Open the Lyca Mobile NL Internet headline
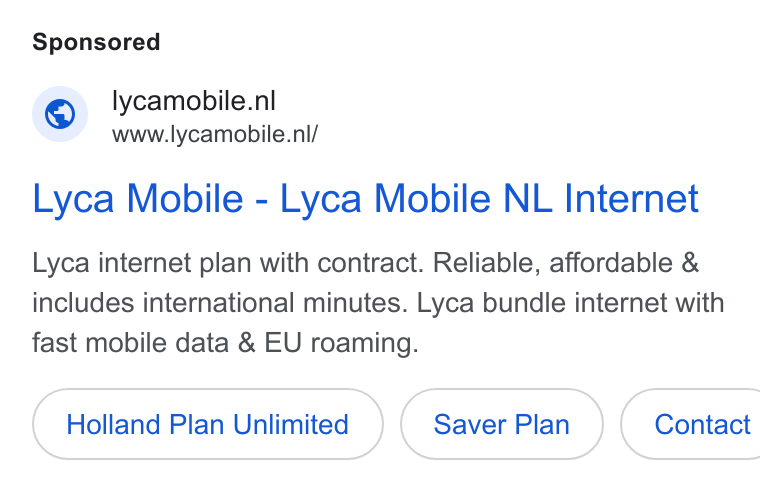 pyautogui.click(x=365, y=199)
